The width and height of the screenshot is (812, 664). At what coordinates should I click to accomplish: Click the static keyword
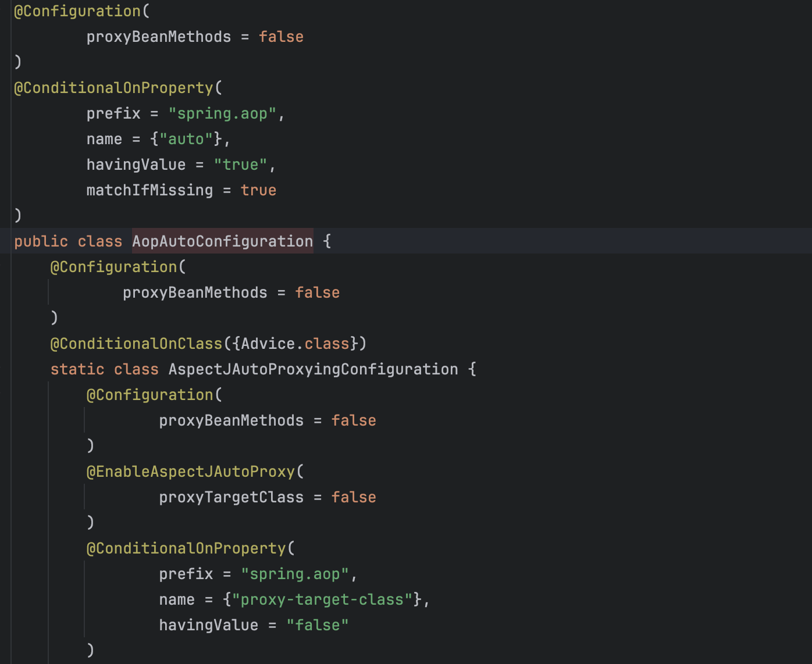pos(77,369)
